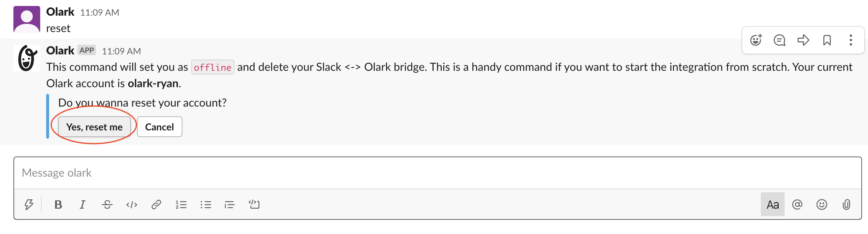This screenshot has width=868, height=234.
Task: Open the more actions menu
Action: click(x=851, y=40)
